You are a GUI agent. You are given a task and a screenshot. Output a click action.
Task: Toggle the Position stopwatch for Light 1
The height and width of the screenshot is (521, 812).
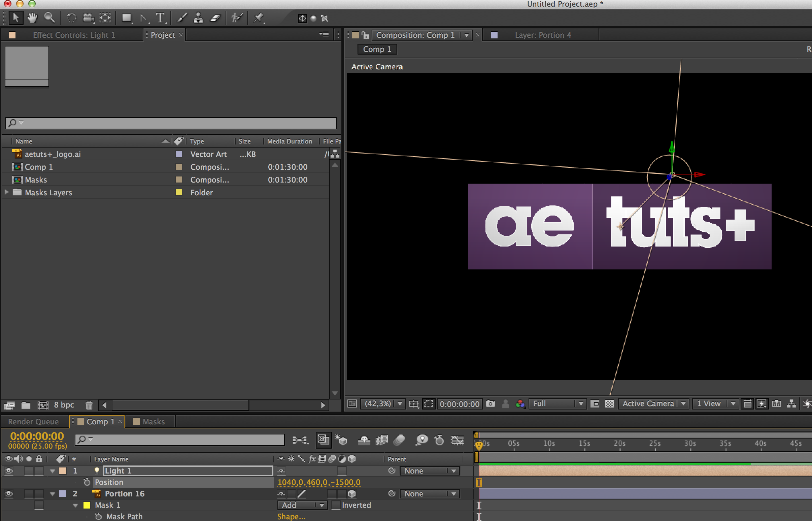(87, 482)
